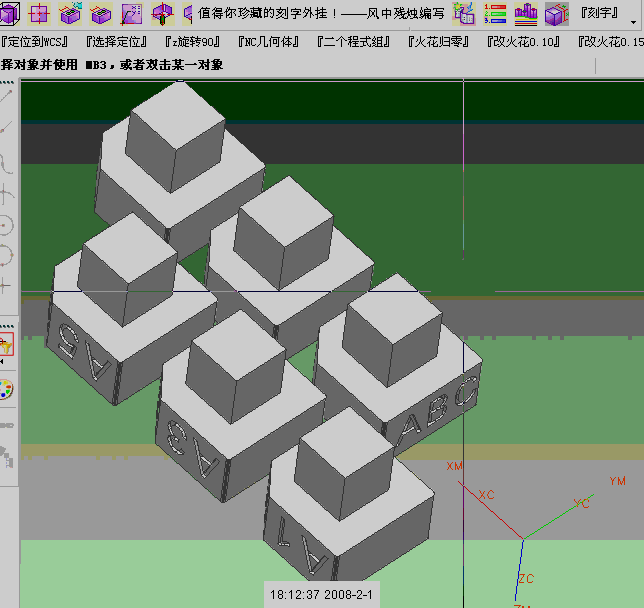Click the bar chart toolbar icon
This screenshot has height=608, width=644.
(x=526, y=14)
